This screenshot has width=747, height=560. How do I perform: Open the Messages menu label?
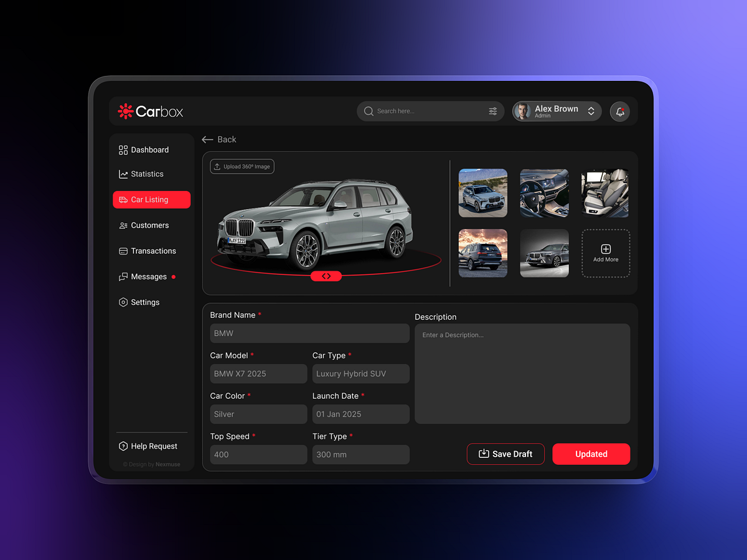coord(149,277)
